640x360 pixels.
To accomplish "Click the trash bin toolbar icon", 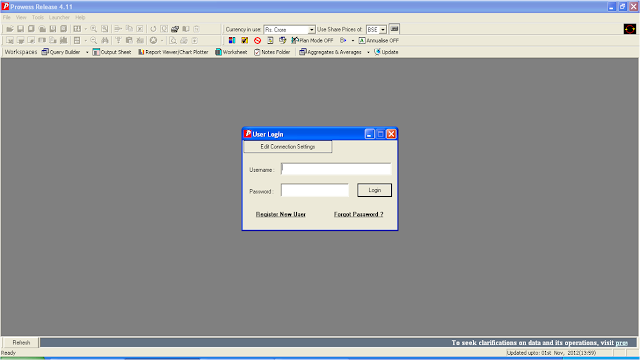I will pyautogui.click(x=196, y=29).
